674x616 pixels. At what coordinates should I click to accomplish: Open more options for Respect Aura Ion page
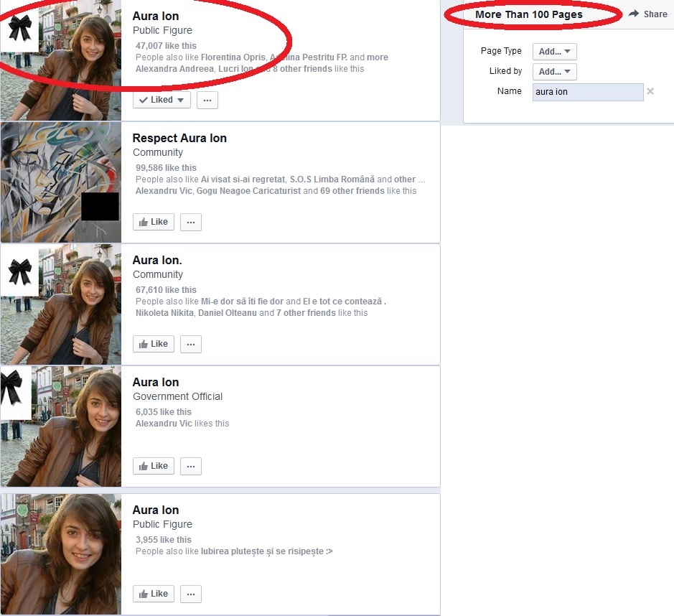pyautogui.click(x=191, y=223)
